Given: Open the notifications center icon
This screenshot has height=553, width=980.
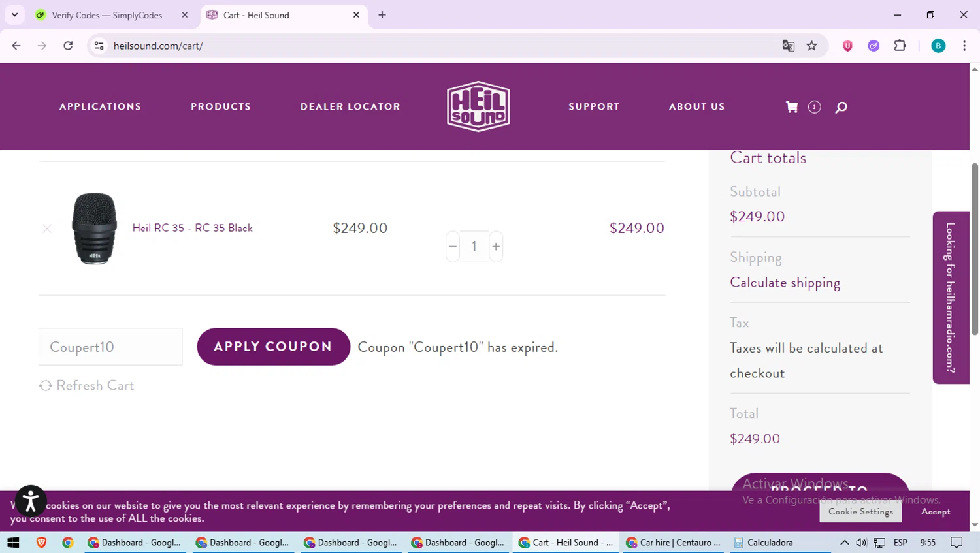Looking at the screenshot, I should [x=956, y=543].
